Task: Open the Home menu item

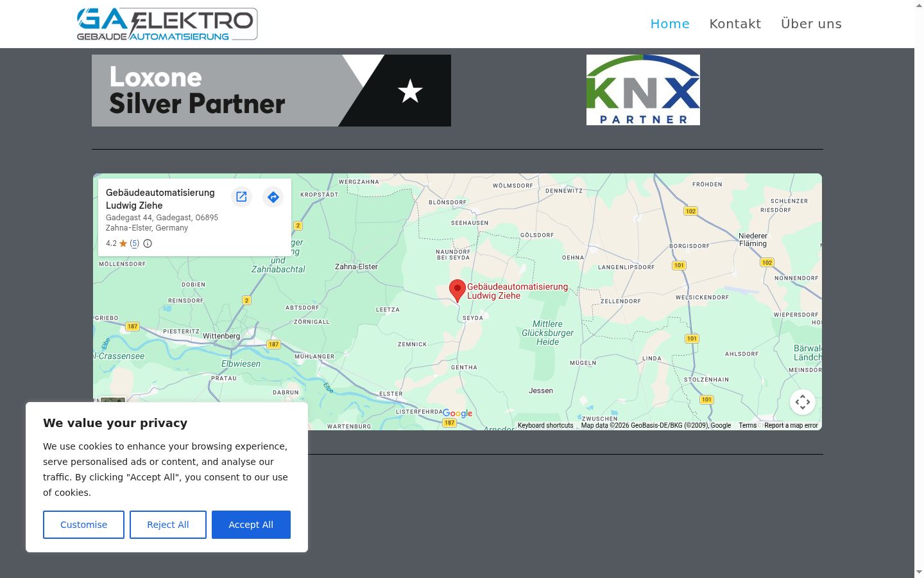Action: pyautogui.click(x=670, y=24)
